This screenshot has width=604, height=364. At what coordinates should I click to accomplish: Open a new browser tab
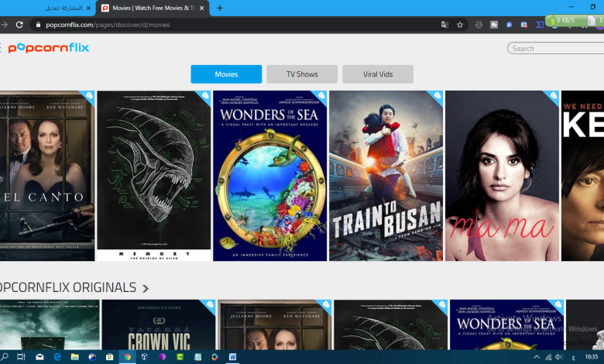[x=220, y=8]
